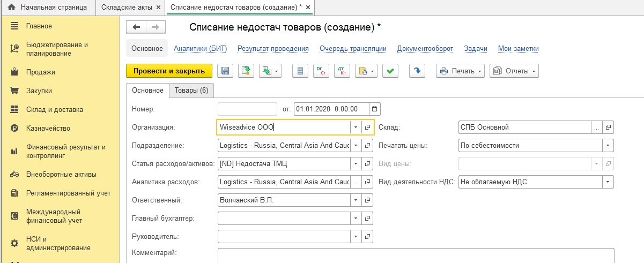The width and height of the screenshot is (644, 263).
Task: Expand the Организация dropdown list
Action: point(356,127)
